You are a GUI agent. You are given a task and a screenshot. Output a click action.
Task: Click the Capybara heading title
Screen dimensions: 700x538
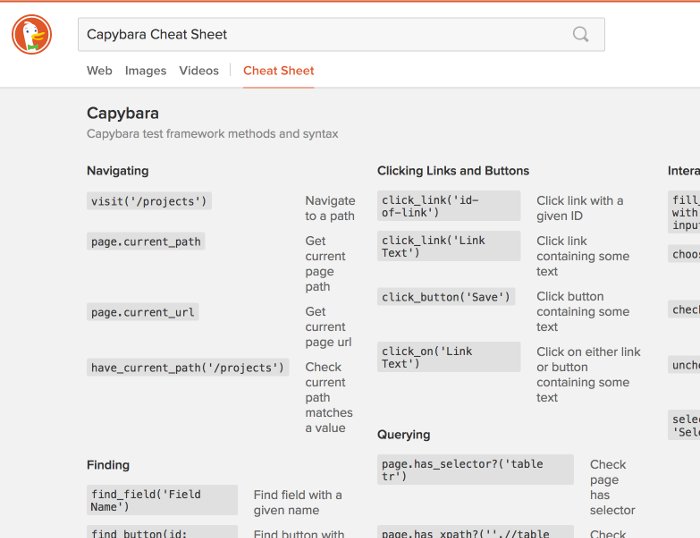coord(123,113)
